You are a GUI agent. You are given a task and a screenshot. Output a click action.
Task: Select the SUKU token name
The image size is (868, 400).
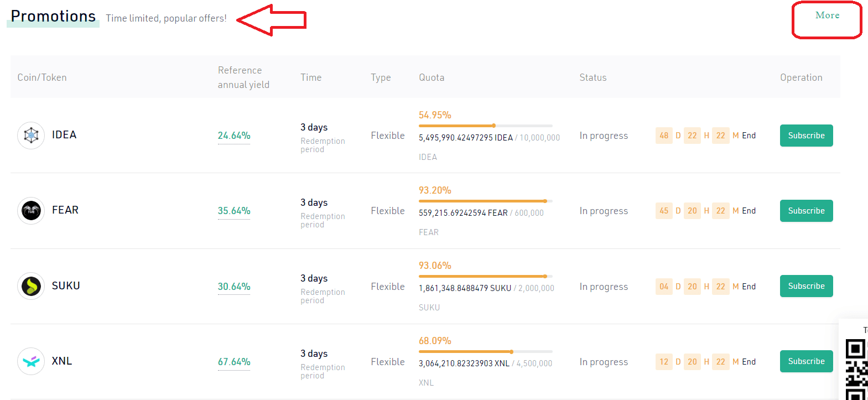[x=66, y=286]
